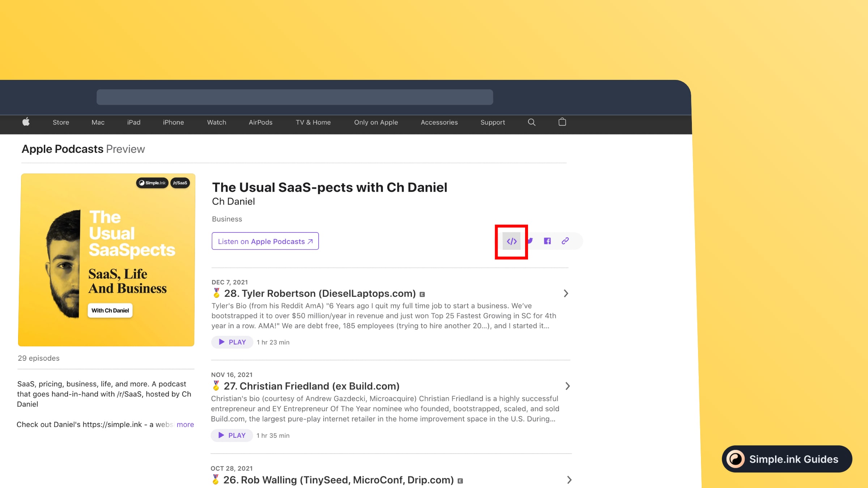
Task: Click explicit badge on episode 26 title
Action: (460, 481)
